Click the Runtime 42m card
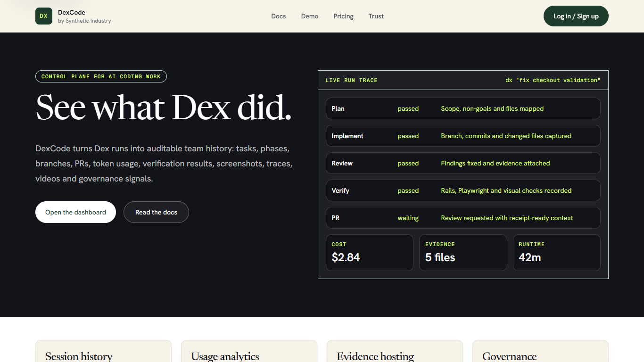The height and width of the screenshot is (362, 644). [x=557, y=253]
